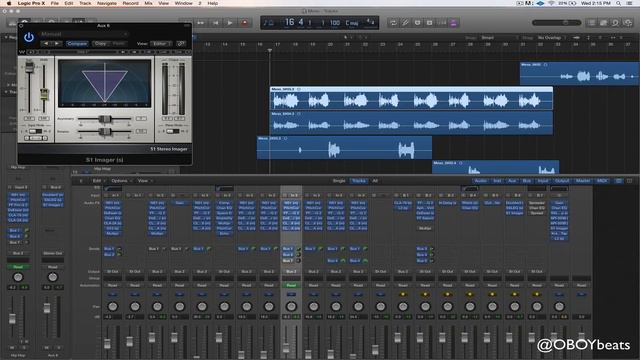Toggle the MIDI channel filter button
Viewport: 640px width, 360px height.
click(x=602, y=181)
